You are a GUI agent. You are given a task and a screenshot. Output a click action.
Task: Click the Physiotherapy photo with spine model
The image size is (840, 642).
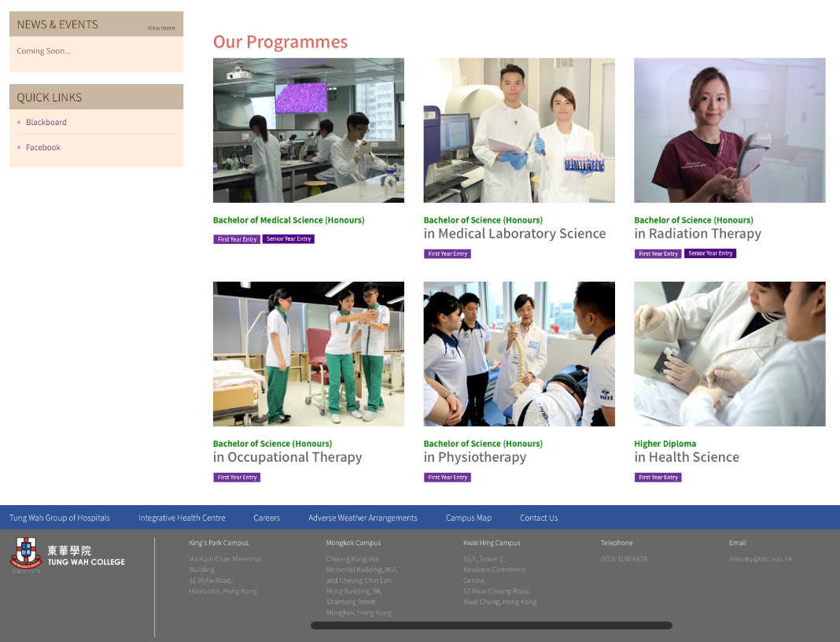[x=519, y=354]
